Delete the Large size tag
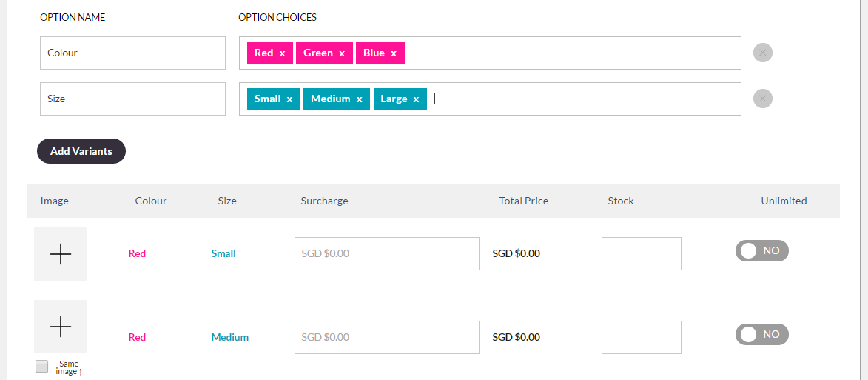868x380 pixels. click(x=416, y=99)
